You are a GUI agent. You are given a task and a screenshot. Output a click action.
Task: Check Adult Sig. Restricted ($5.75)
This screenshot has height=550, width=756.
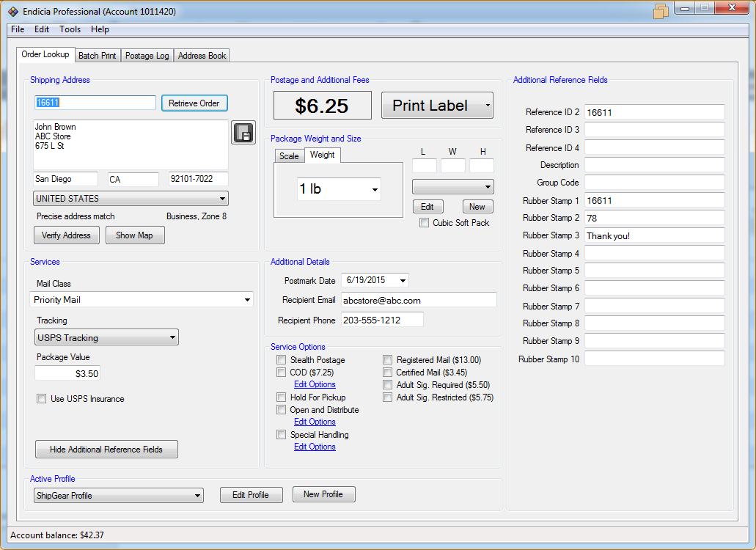click(387, 397)
